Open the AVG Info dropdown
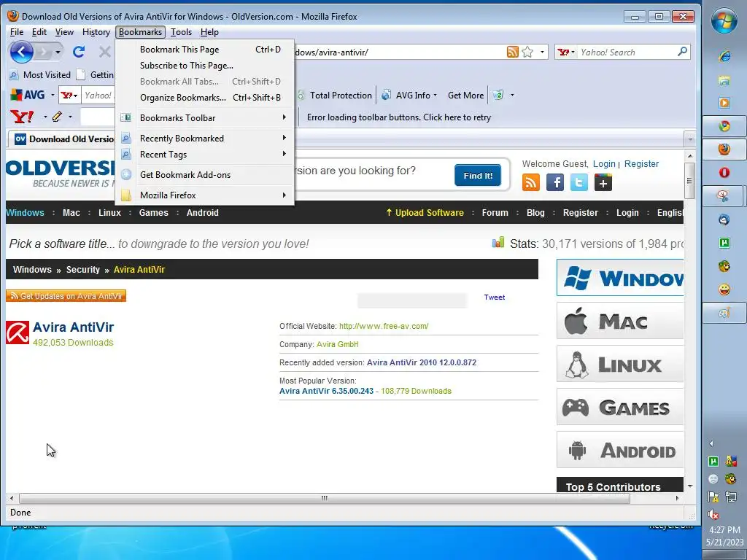Screen dimensions: 747x560 (x=436, y=96)
